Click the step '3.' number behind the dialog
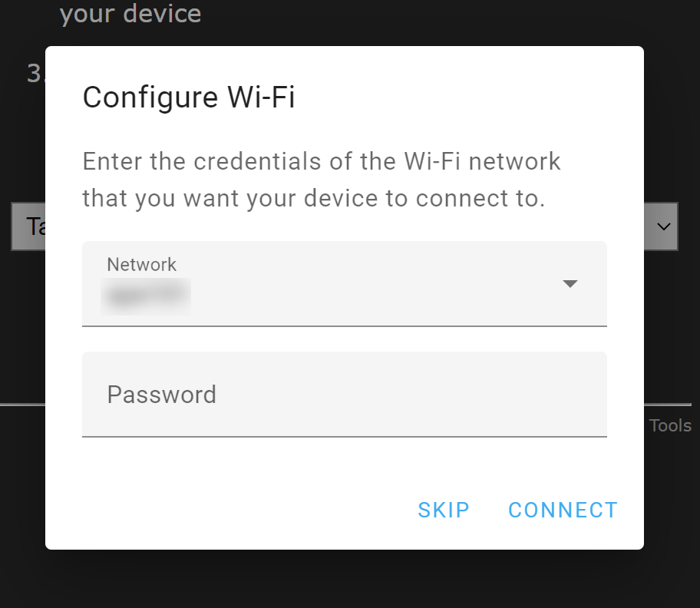 point(32,72)
